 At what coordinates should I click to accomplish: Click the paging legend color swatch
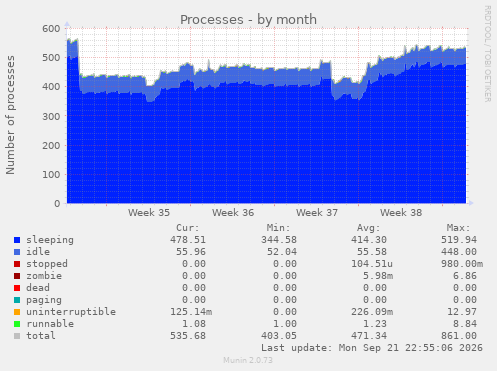[x=17, y=300]
